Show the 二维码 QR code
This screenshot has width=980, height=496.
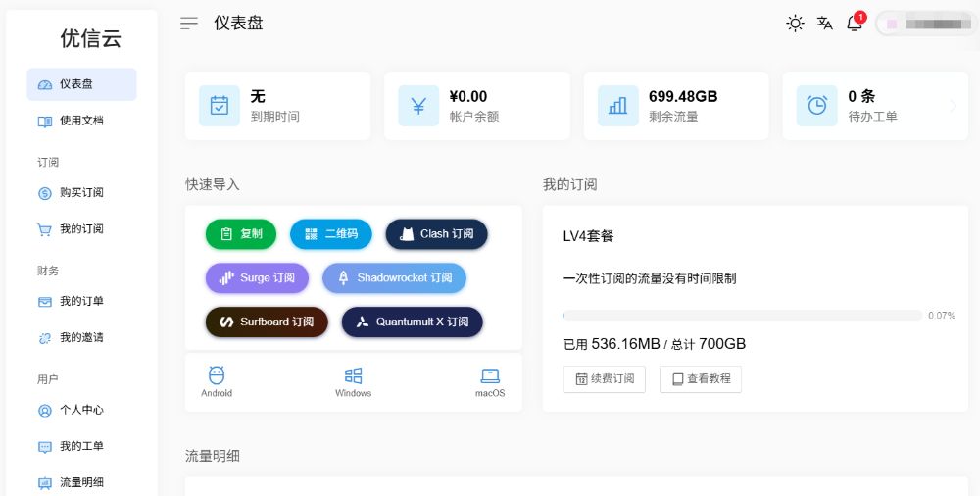coord(330,234)
